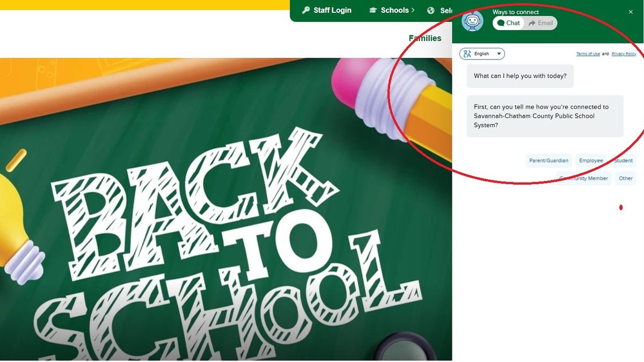Choose the Parent/Guardian reply option
The width and height of the screenshot is (644, 362).
tap(548, 161)
